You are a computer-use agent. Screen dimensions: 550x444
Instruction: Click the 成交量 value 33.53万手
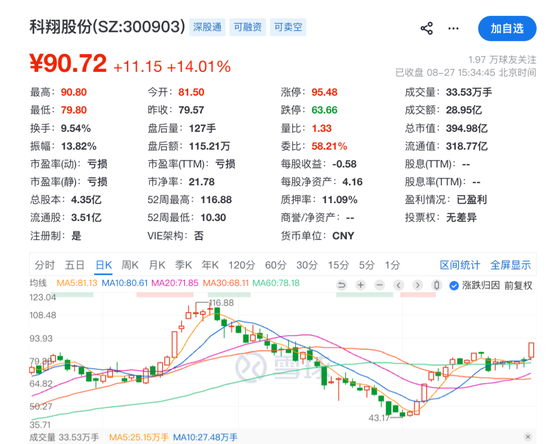[469, 92]
